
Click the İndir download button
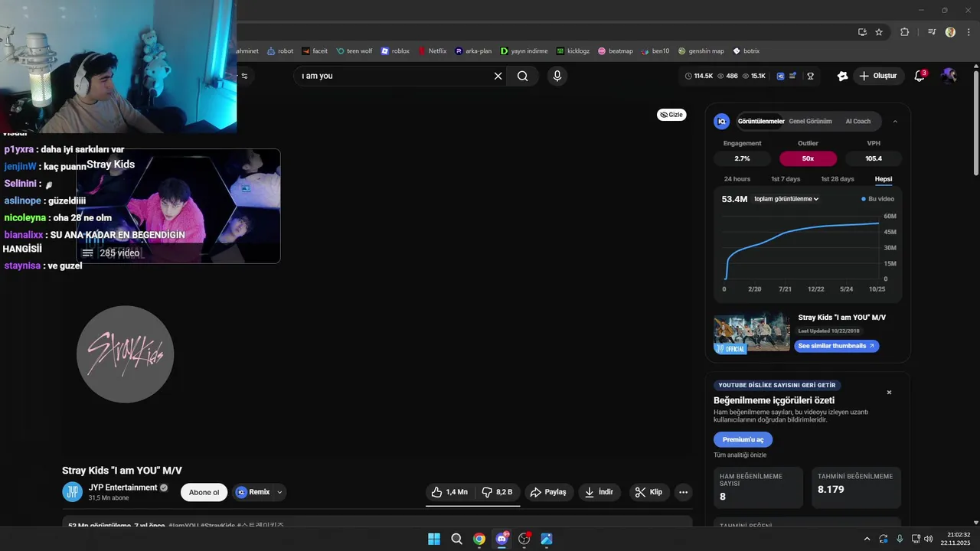click(599, 492)
